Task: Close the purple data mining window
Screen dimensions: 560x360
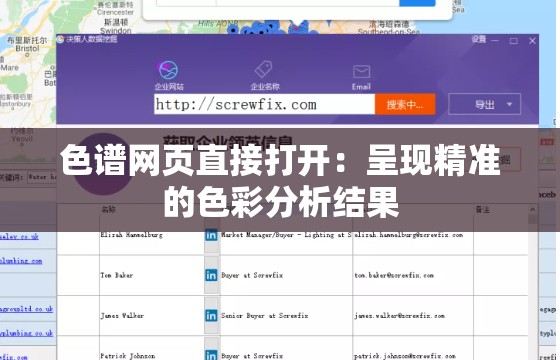Action: (x=532, y=41)
